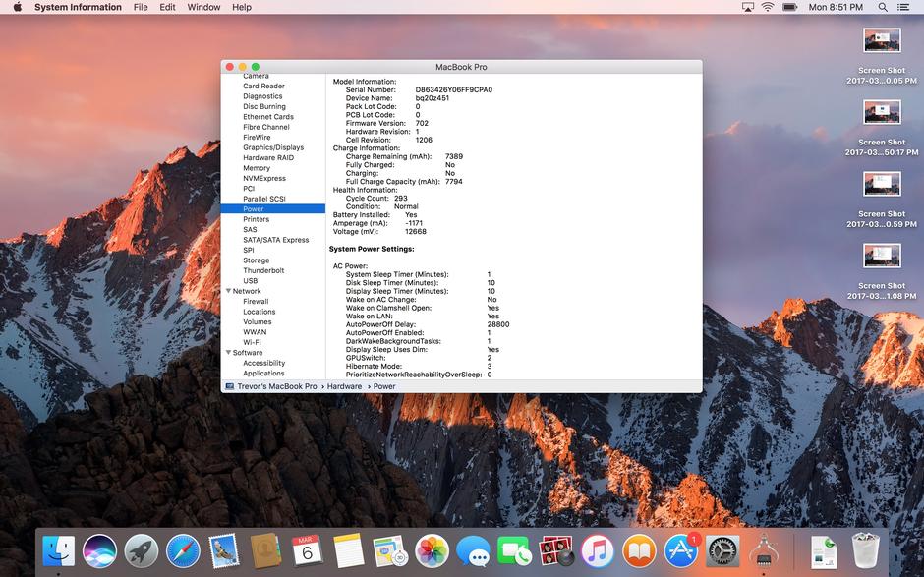Click the System Information icon in Dock
Image resolution: width=924 pixels, height=577 pixels.
763,551
